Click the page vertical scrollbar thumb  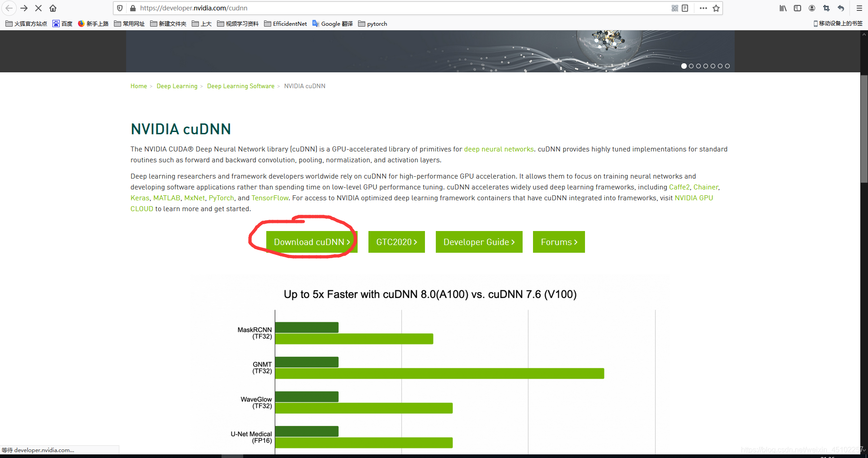coord(864,129)
